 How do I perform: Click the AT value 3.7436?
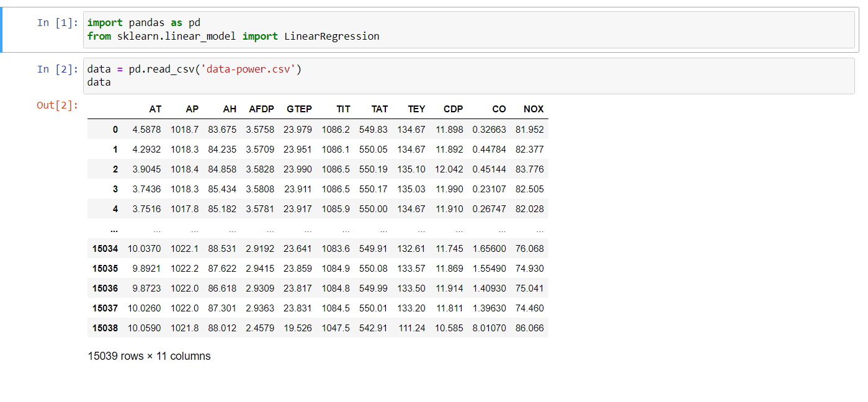point(147,189)
